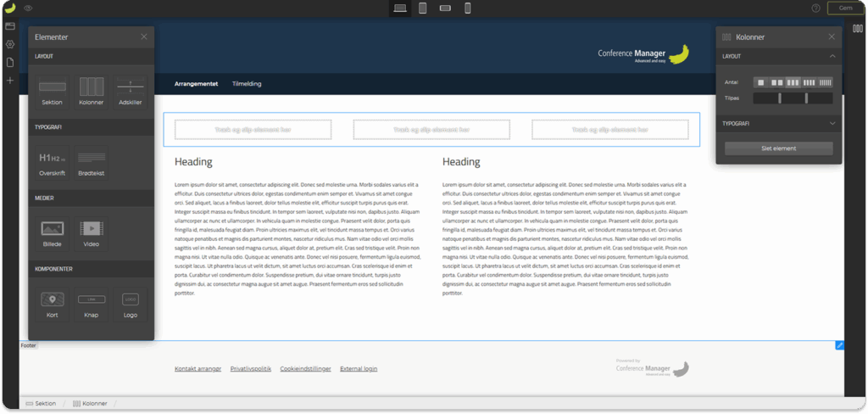Click the Knap button component

(91, 304)
